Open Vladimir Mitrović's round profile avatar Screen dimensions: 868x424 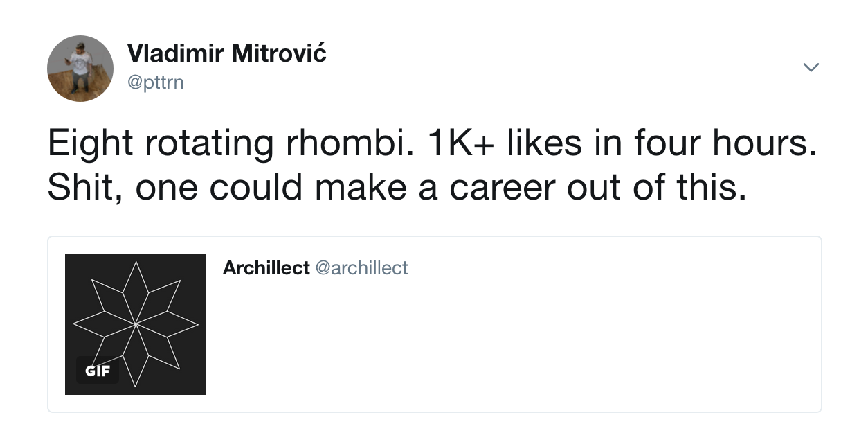[x=80, y=69]
